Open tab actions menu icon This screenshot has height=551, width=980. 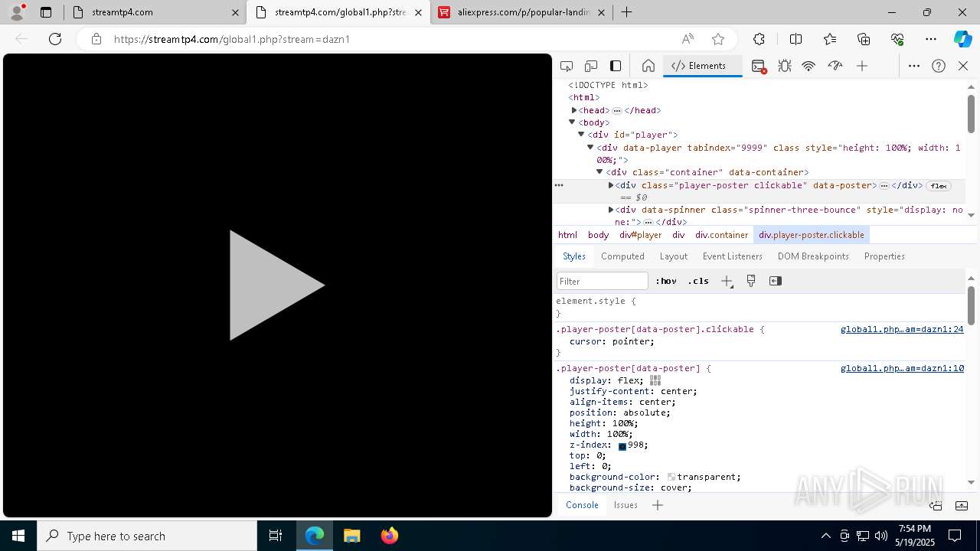pyautogui.click(x=46, y=12)
